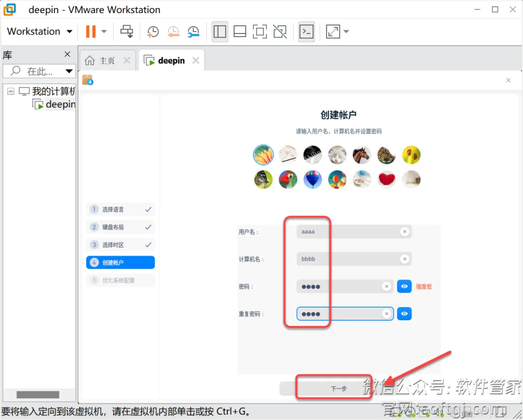Click the password field
The width and height of the screenshot is (523, 420).
click(x=345, y=287)
